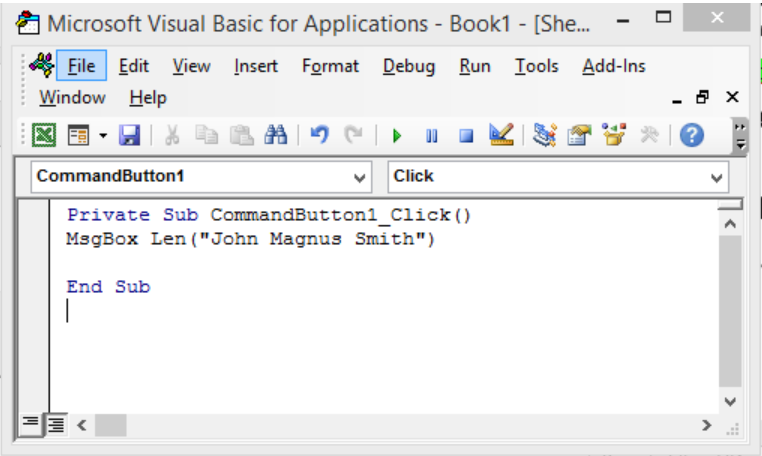Open the Insert UserForm dropdown arrow

pyautogui.click(x=102, y=136)
